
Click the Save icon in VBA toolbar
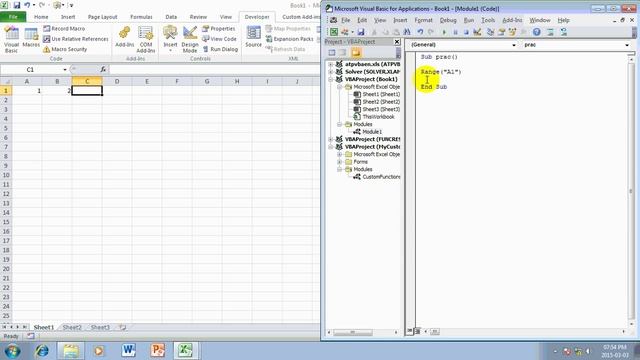(x=361, y=32)
